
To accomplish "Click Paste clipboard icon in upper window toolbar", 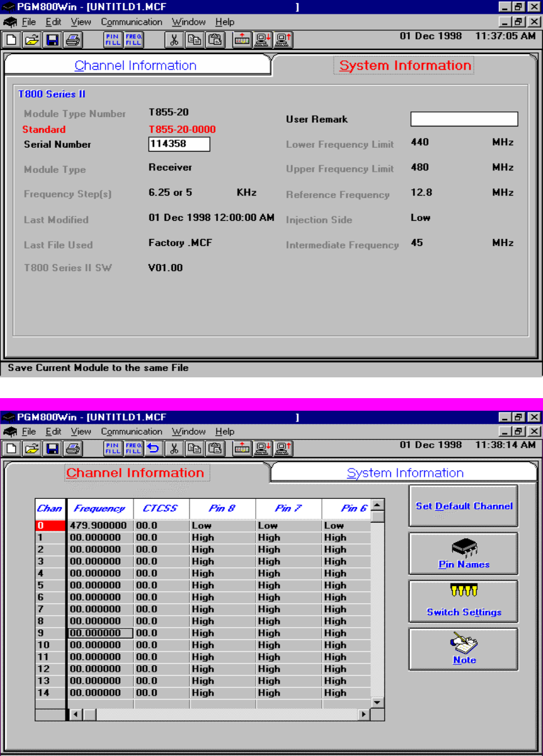I will (216, 40).
